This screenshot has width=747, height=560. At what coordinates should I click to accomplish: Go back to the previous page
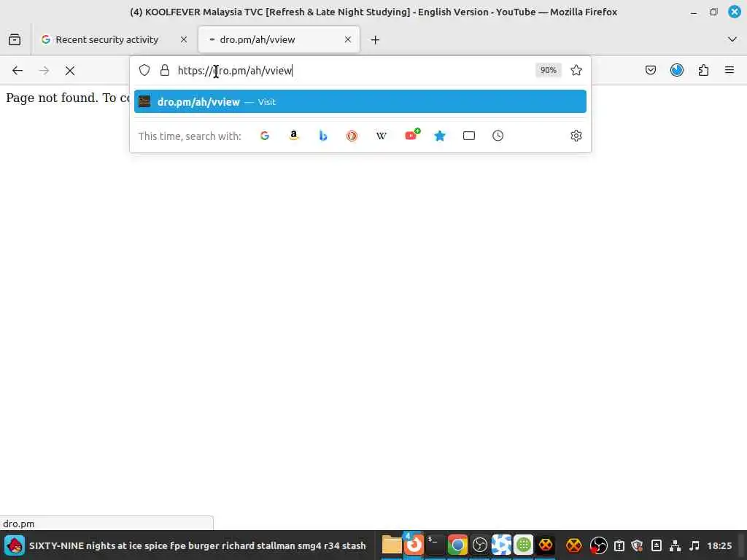[x=18, y=71]
